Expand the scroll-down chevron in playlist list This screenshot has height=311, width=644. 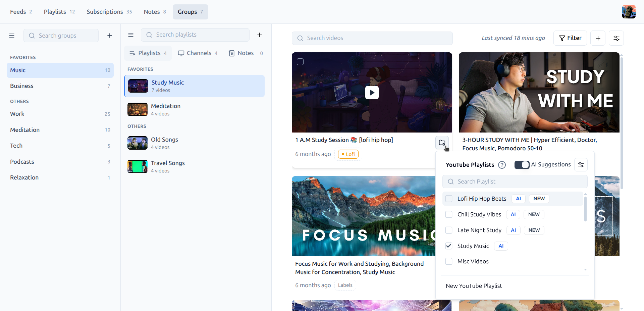586,269
